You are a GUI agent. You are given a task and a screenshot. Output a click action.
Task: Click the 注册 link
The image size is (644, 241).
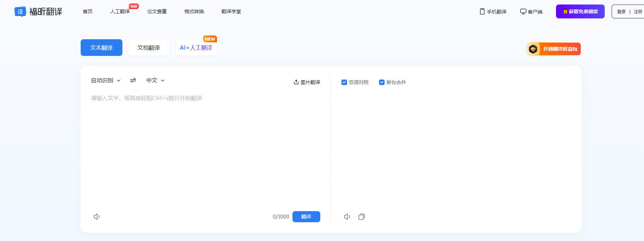pos(638,11)
